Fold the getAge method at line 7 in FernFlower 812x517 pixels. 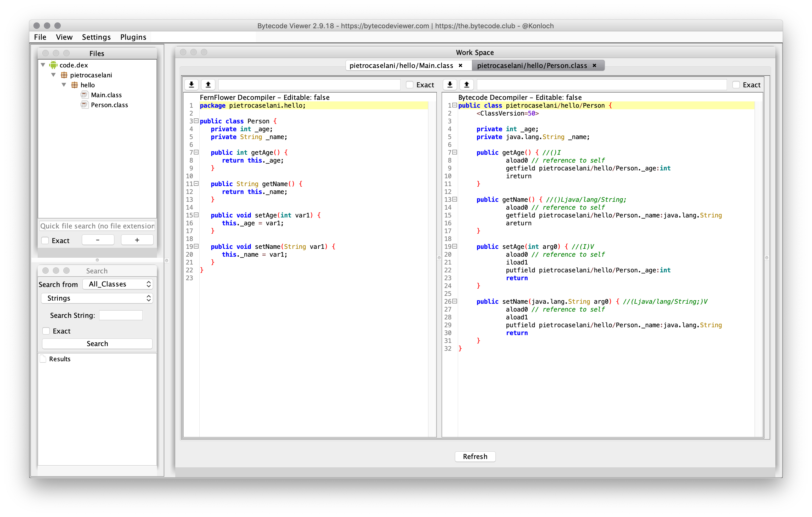coord(196,152)
